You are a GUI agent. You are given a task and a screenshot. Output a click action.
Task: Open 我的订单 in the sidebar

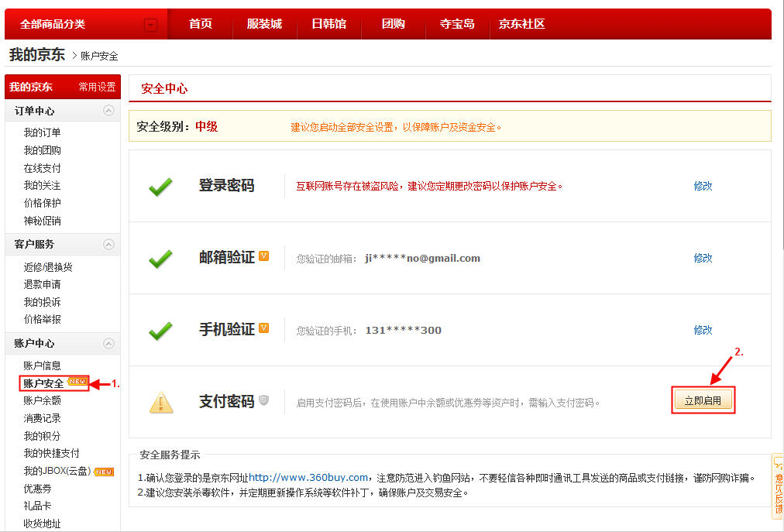(x=42, y=132)
